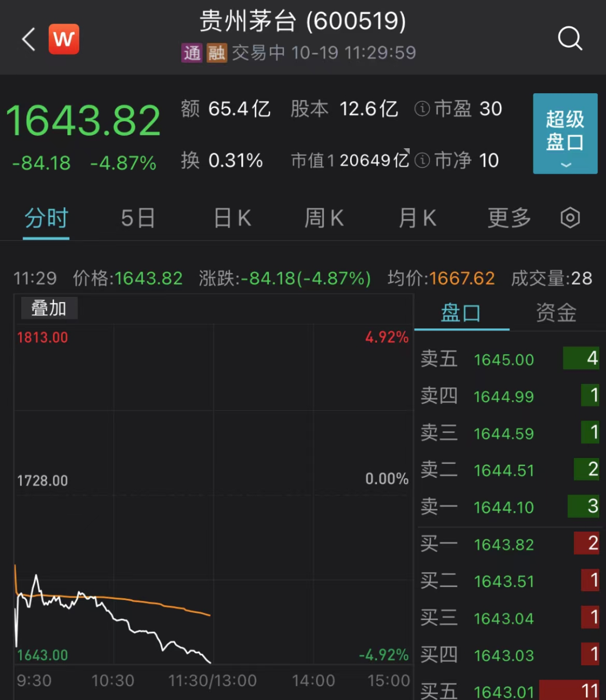Switch to the 5日 chart tab
The width and height of the screenshot is (606, 700).
138,218
